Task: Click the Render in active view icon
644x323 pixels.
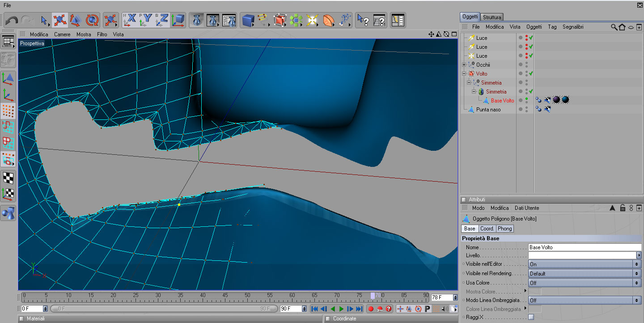Action: click(196, 20)
